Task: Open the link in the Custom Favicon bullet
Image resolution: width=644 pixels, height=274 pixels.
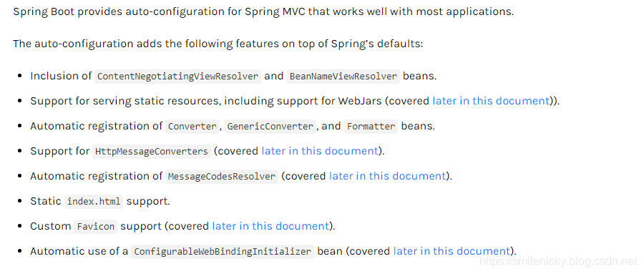Action: coord(270,226)
